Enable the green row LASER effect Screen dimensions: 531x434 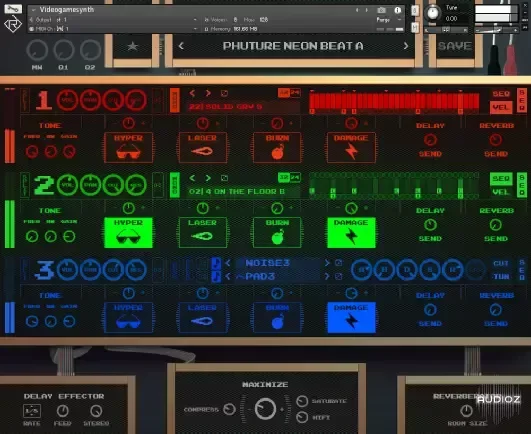[203, 233]
